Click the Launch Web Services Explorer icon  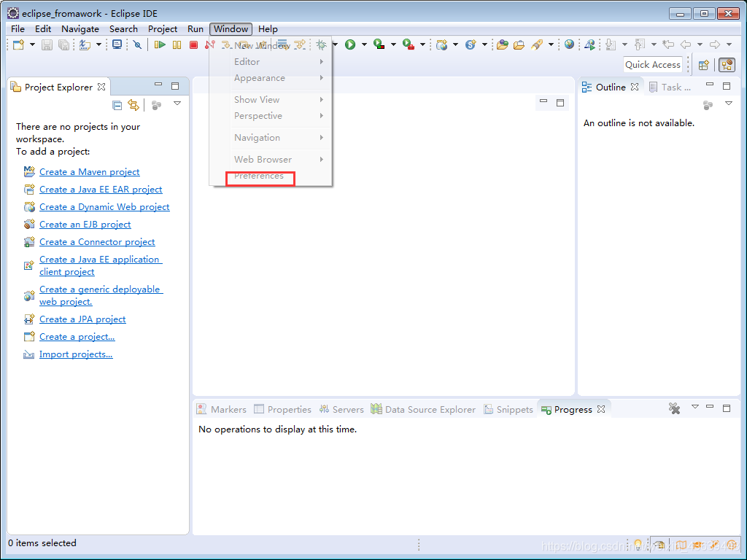coord(589,44)
